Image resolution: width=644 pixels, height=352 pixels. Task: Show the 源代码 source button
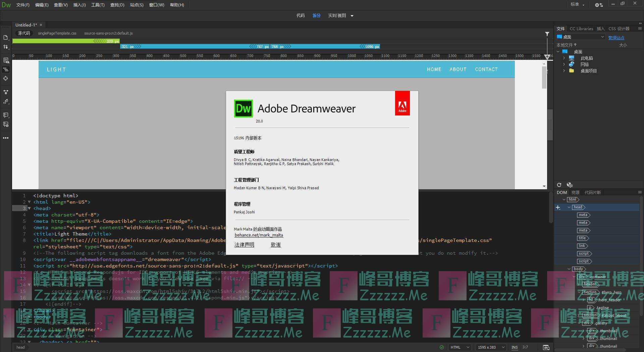pyautogui.click(x=24, y=33)
